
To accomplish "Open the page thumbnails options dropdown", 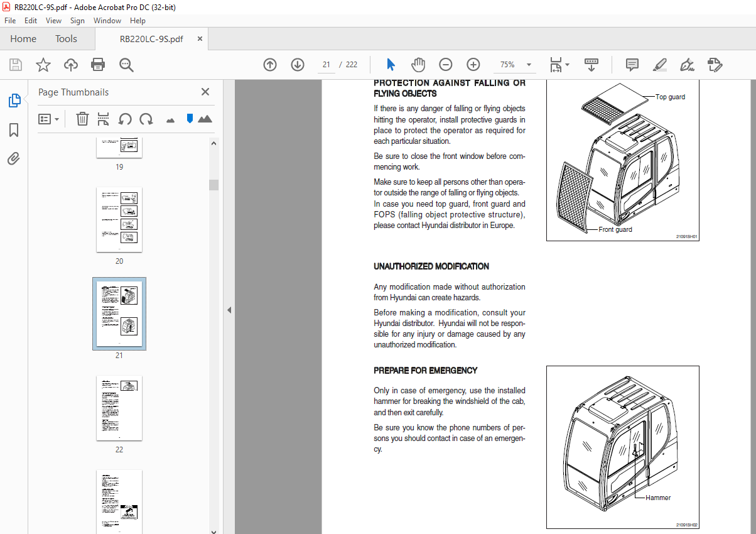I will click(49, 119).
